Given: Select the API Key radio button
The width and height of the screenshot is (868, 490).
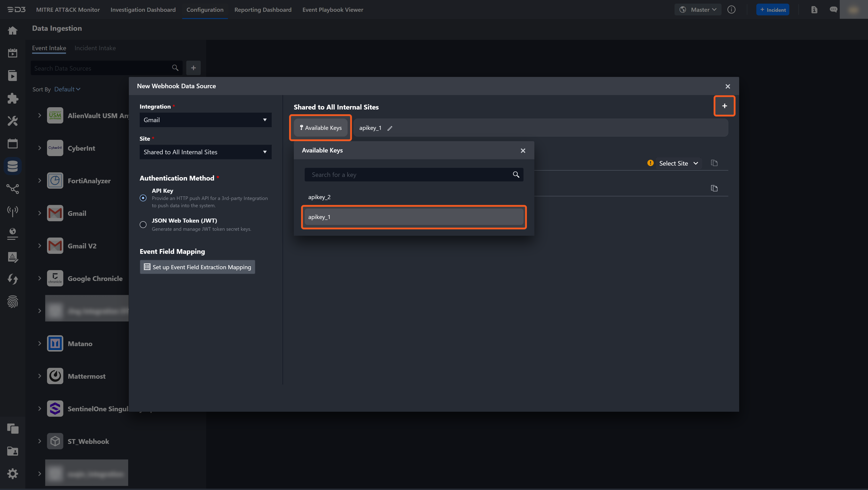Looking at the screenshot, I should (x=143, y=198).
